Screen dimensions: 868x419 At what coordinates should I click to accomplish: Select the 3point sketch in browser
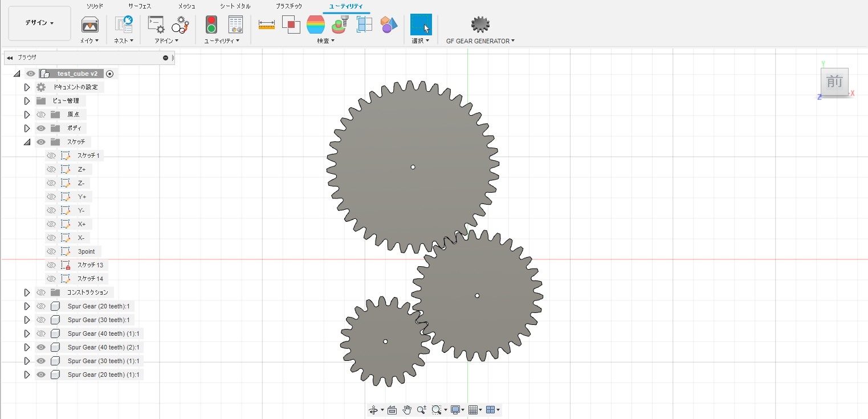pos(86,251)
